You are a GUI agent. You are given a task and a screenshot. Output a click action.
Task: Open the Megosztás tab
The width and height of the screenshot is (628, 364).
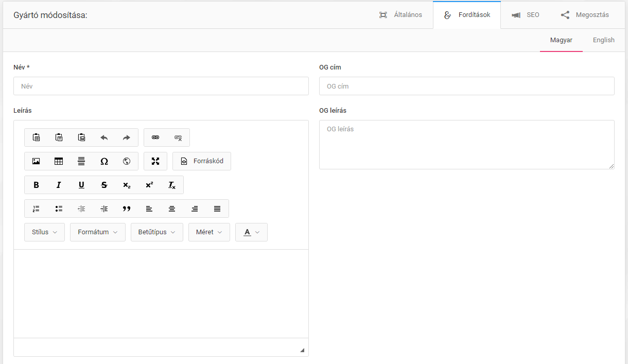(585, 15)
